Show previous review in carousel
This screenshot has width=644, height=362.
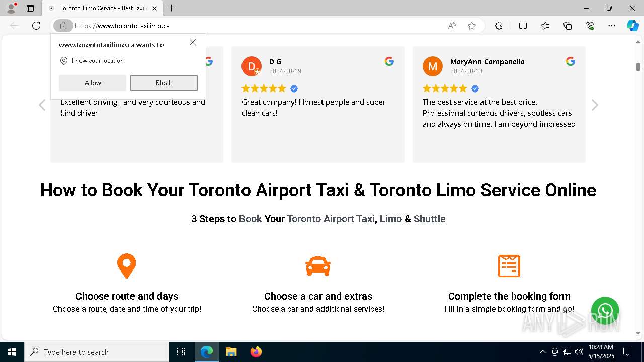[x=42, y=105]
